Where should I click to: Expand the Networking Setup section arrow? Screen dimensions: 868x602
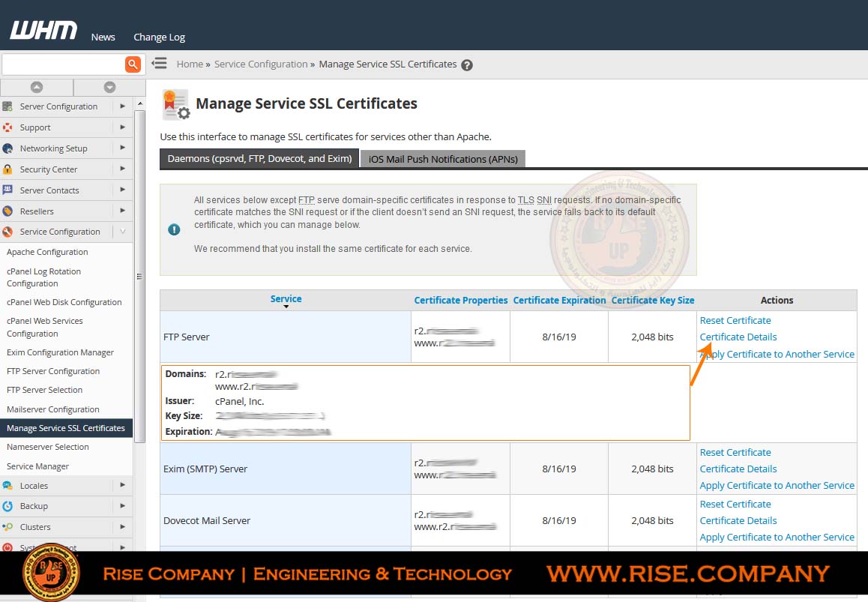coord(122,148)
